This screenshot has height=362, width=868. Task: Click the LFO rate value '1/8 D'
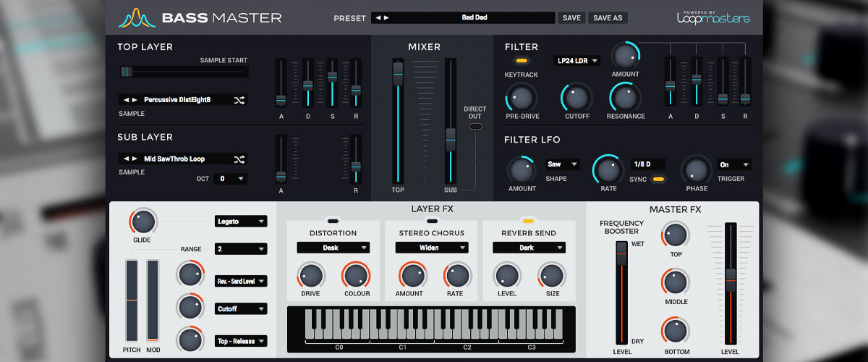[647, 164]
